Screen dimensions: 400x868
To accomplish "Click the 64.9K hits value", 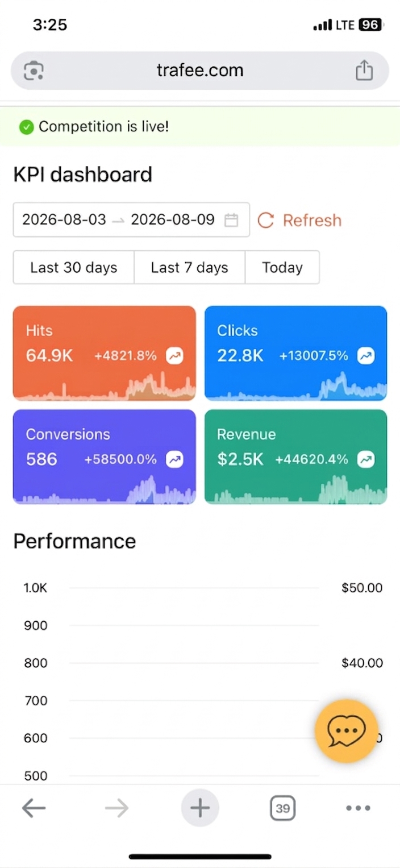I will pos(49,356).
